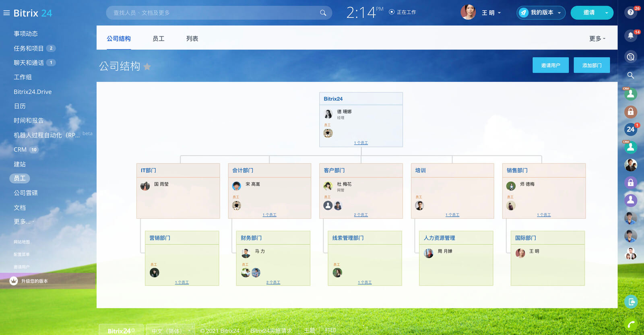Open the notifications bell with badge 14
The width and height of the screenshot is (644, 335).
pos(631,35)
